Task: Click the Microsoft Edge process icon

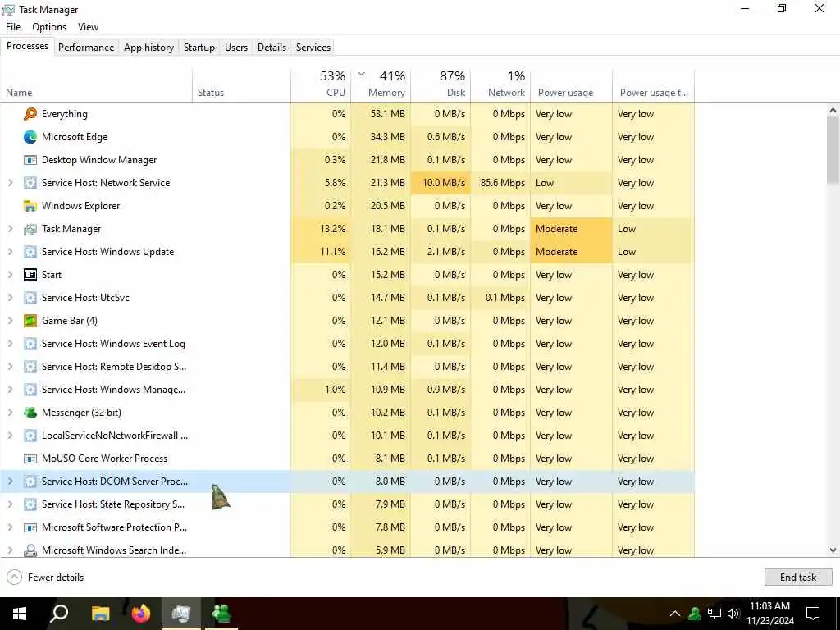Action: pos(30,137)
